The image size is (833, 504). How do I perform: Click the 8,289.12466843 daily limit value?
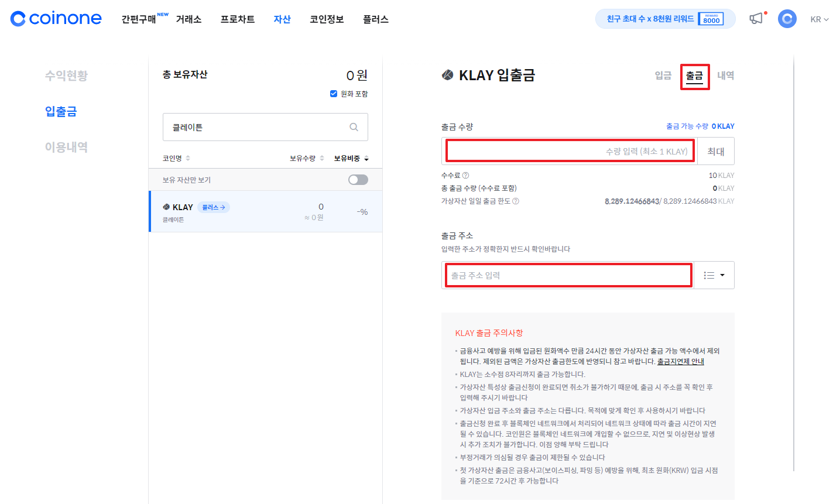(x=632, y=201)
